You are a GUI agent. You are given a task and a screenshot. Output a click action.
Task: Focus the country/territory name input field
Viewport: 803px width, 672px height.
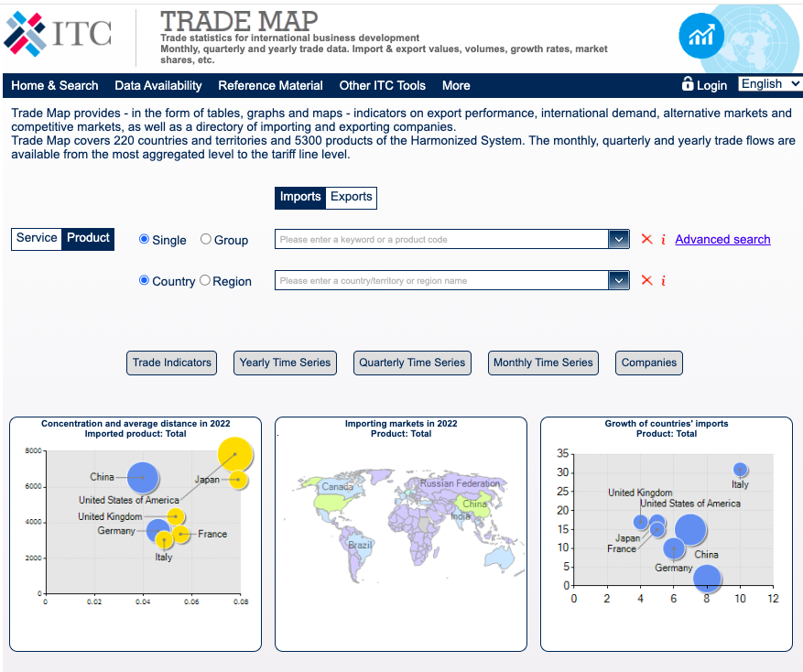coord(441,280)
